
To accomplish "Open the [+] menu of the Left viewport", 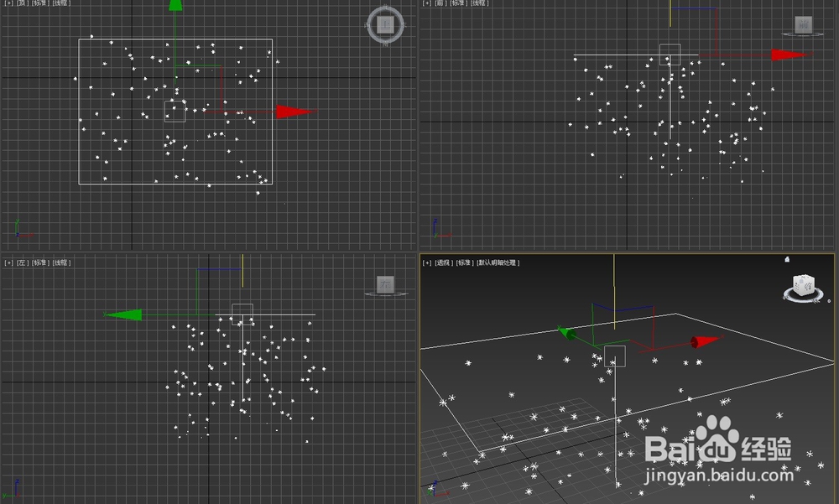I will coord(8,262).
